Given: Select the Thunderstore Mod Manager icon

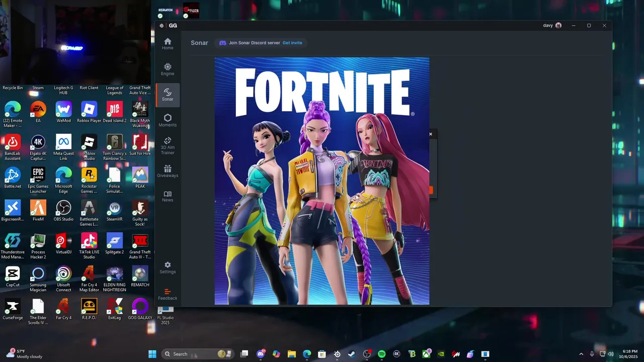Looking at the screenshot, I should pos(13,246).
